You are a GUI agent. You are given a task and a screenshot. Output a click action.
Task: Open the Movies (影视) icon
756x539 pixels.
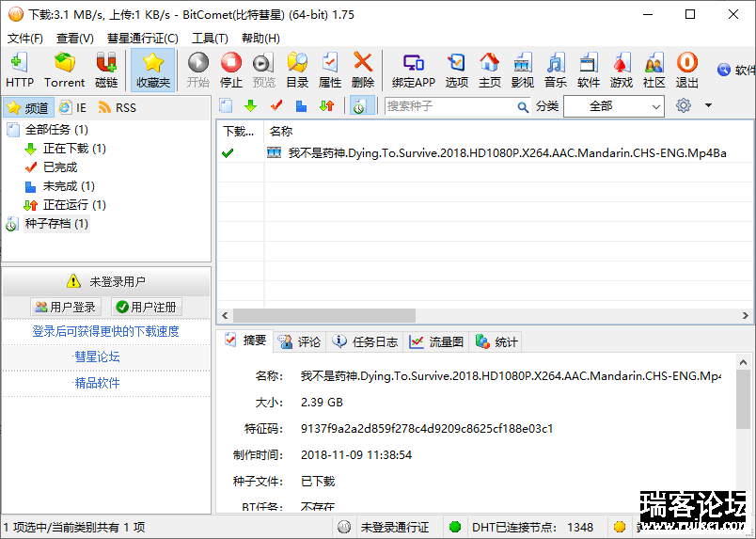(523, 70)
